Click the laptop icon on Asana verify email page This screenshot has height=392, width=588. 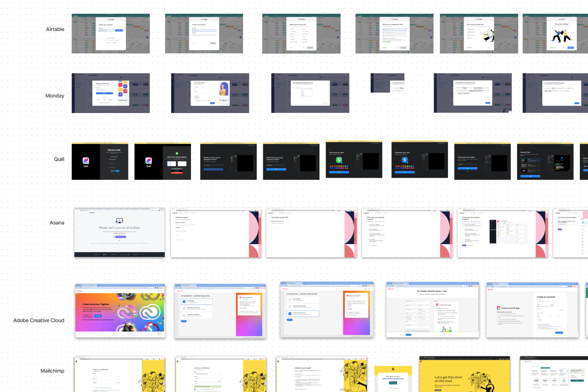pyautogui.click(x=119, y=221)
